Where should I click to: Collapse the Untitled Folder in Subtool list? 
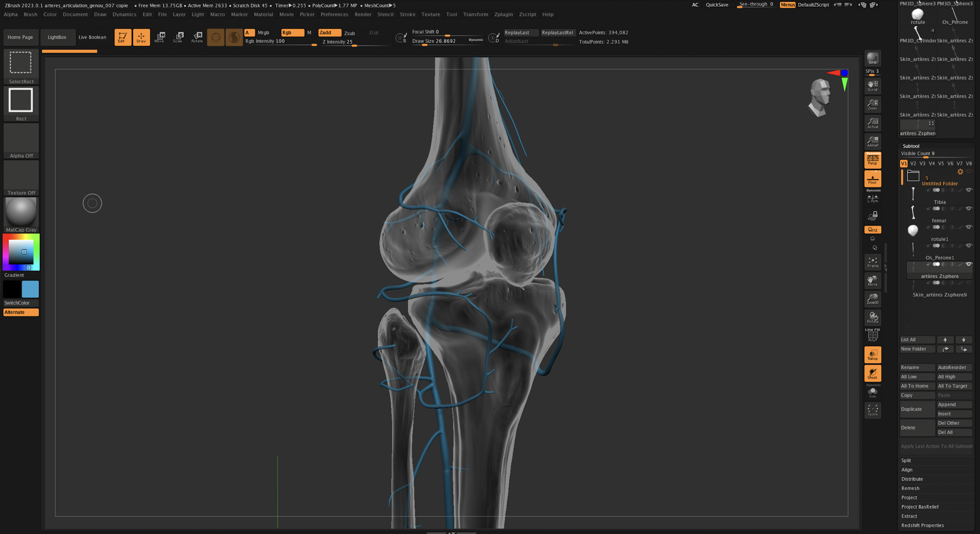(x=913, y=176)
